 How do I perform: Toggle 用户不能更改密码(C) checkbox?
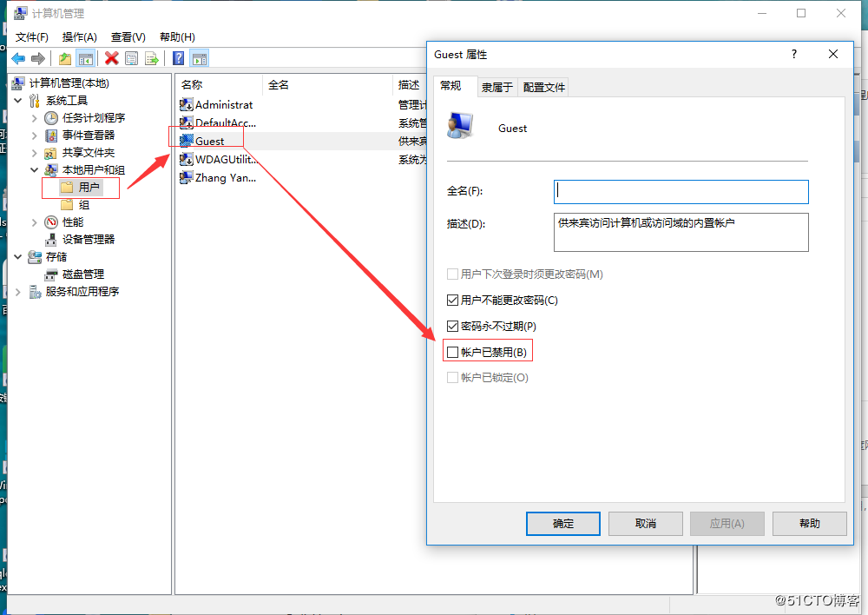coord(452,301)
